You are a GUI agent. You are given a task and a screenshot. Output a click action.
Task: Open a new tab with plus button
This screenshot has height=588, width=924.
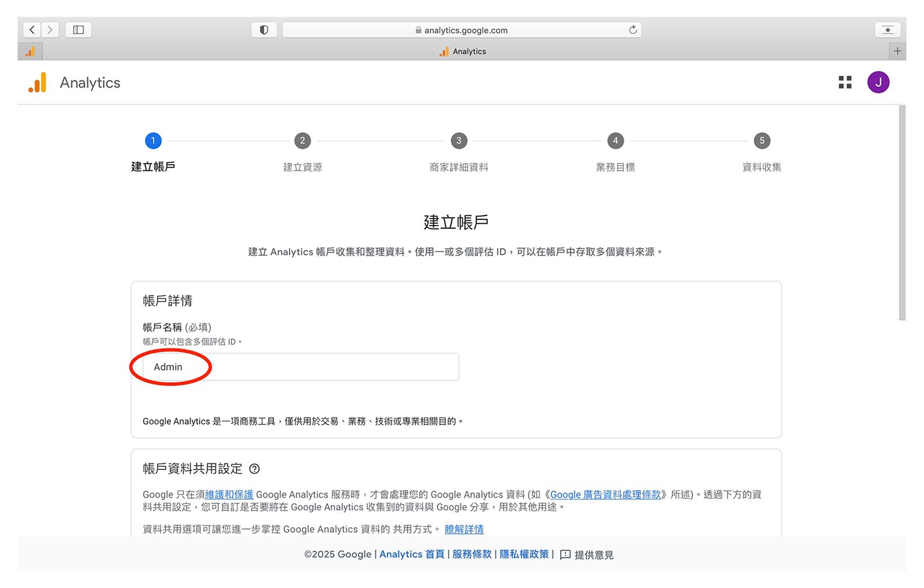(897, 51)
